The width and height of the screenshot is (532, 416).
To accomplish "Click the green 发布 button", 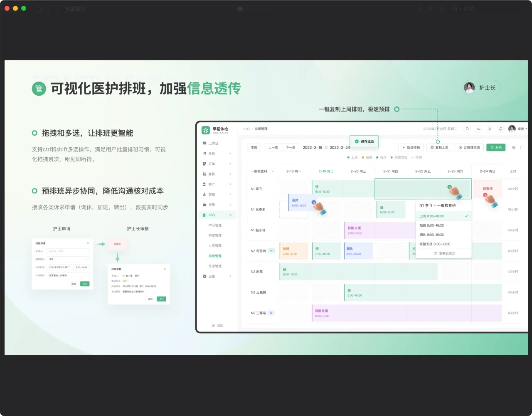I will (x=496, y=148).
